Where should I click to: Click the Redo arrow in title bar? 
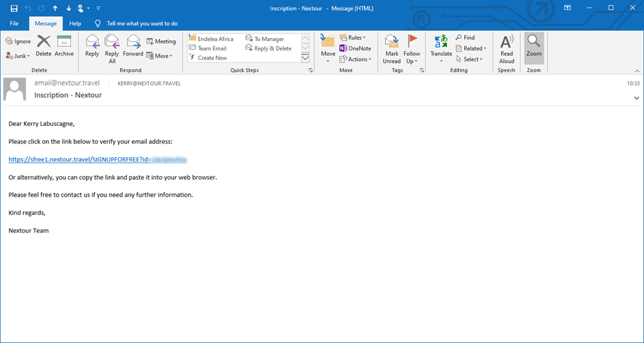(42, 8)
